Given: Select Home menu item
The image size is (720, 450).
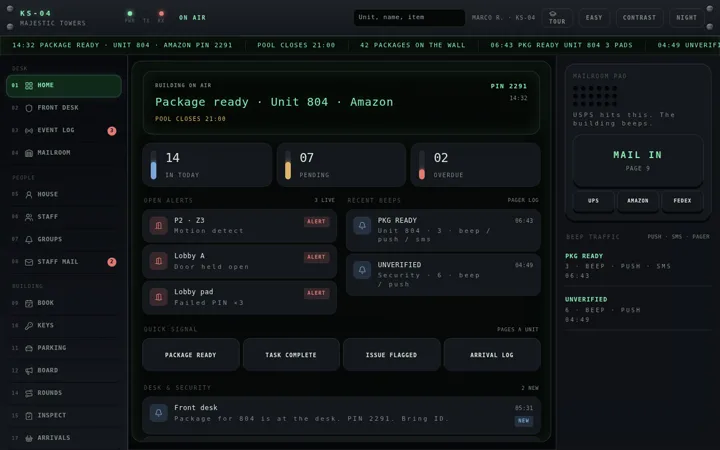Looking at the screenshot, I should tap(64, 86).
